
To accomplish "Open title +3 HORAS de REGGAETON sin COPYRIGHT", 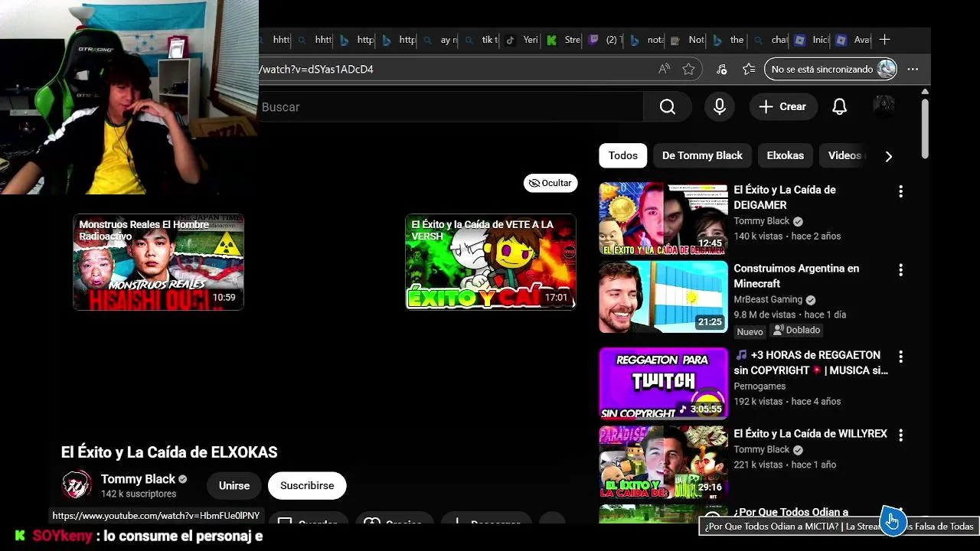I will pyautogui.click(x=811, y=363).
